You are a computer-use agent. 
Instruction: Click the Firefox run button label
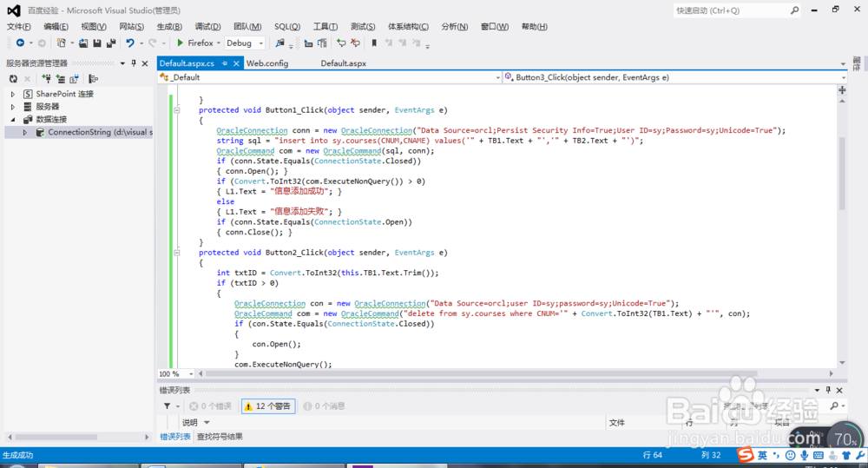[201, 43]
